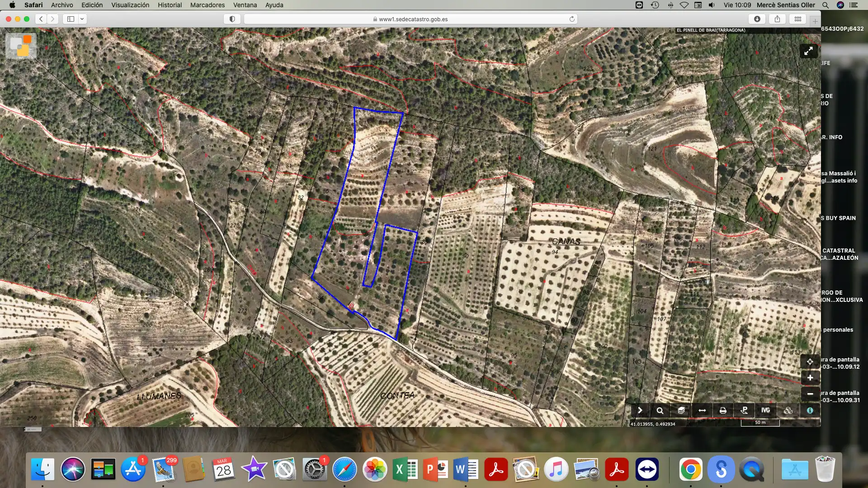Image resolution: width=868 pixels, height=488 pixels.
Task: Expand the map toolbar with the chevron arrow
Action: coord(640,410)
